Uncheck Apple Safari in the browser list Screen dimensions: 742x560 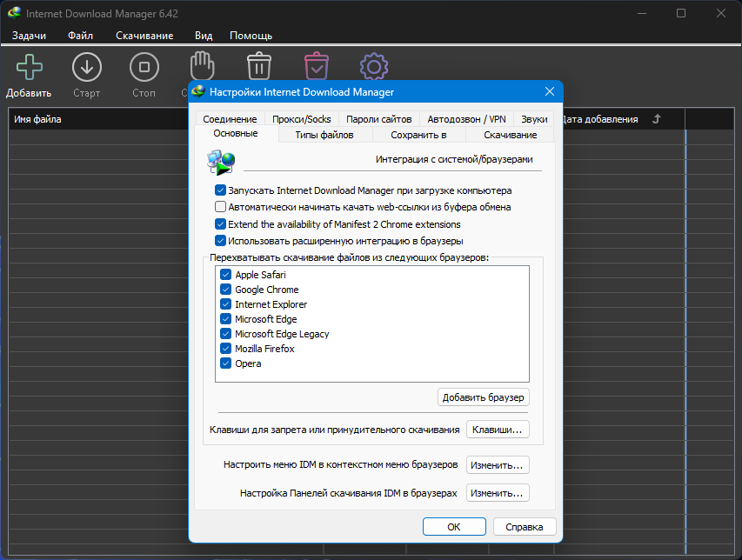[x=225, y=274]
